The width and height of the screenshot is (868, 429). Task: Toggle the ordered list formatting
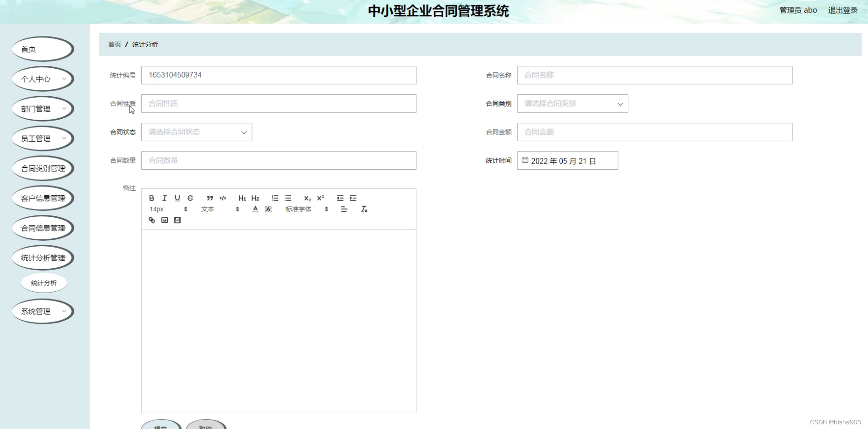click(275, 198)
